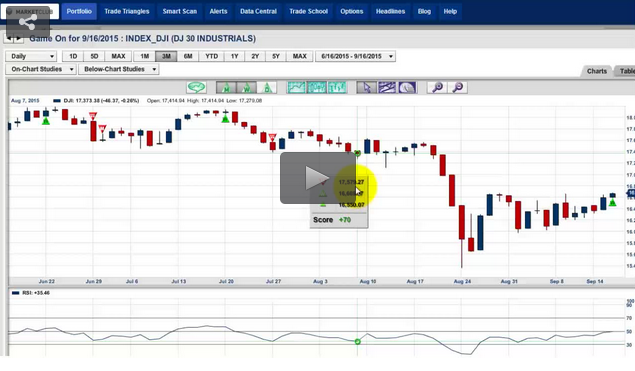Click the share icon over the video

click(28, 22)
